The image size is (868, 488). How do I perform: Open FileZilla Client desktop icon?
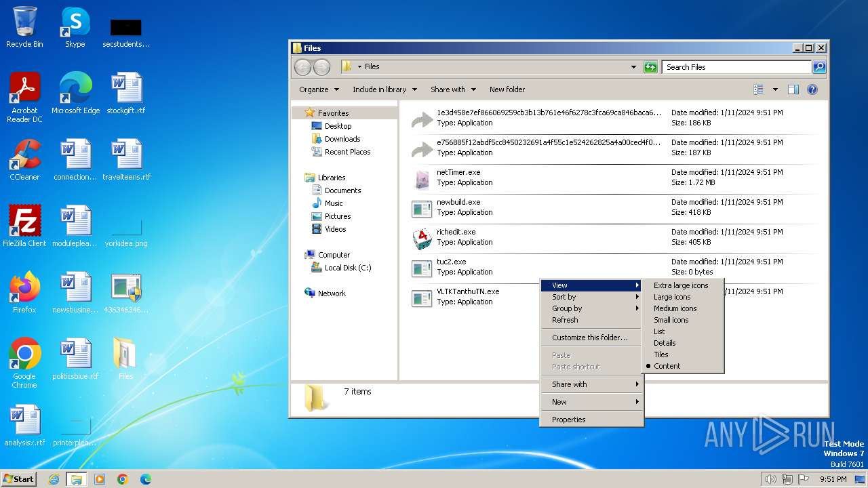point(24,226)
